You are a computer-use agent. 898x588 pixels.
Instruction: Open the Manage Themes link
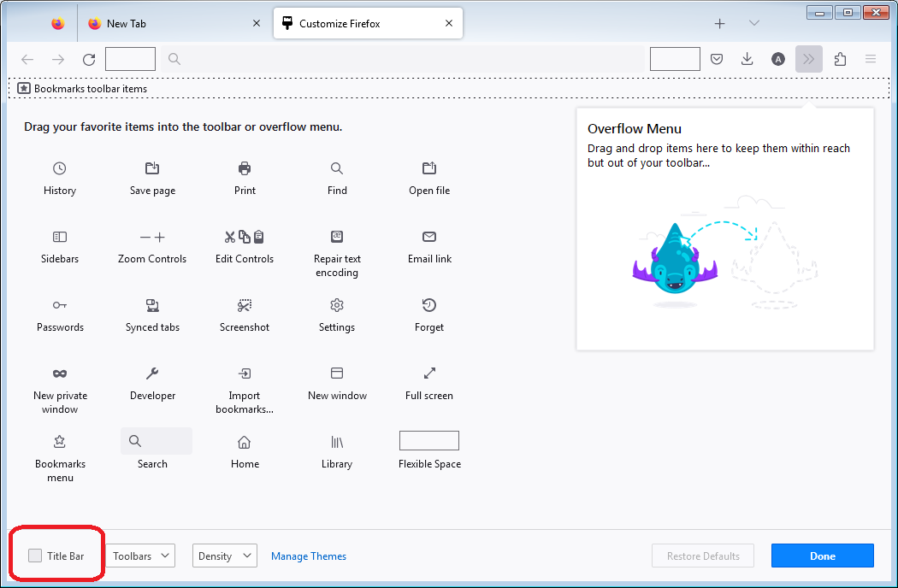[309, 556]
